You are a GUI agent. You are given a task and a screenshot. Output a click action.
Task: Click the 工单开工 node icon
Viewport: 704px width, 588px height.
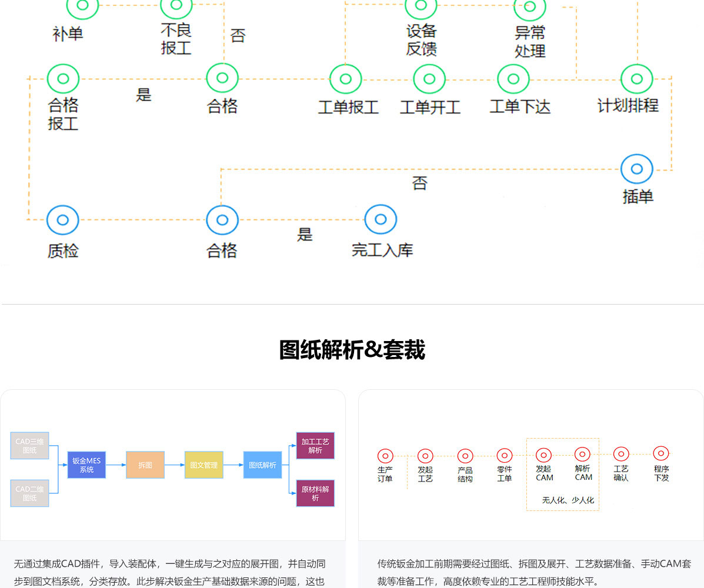coord(429,79)
